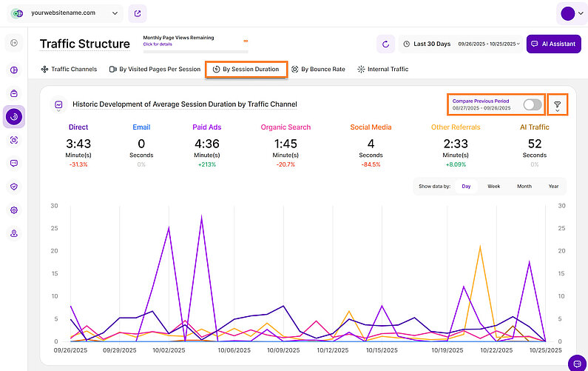This screenshot has width=588, height=371.
Task: Switch to Traffic Channels tab
Action: [68, 69]
